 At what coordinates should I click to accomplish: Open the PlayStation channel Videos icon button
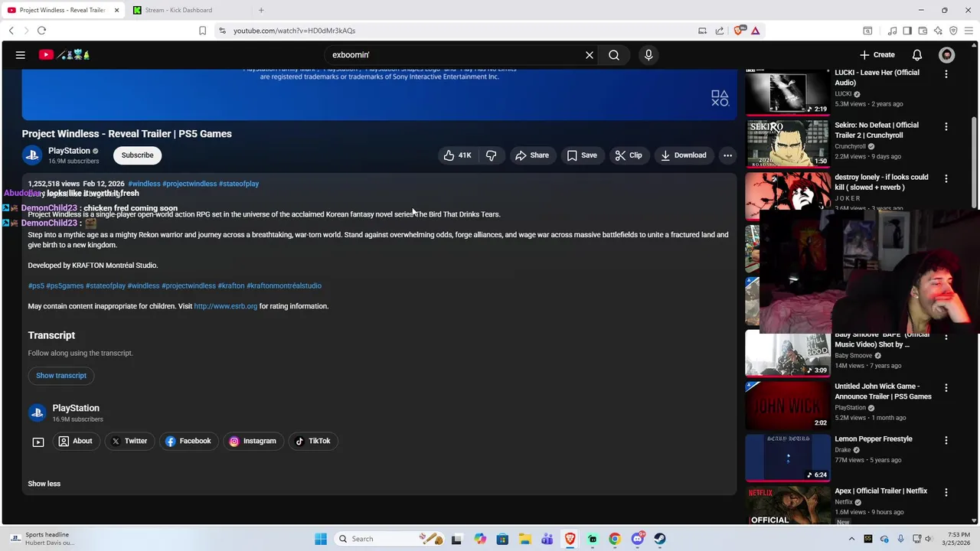pos(38,442)
